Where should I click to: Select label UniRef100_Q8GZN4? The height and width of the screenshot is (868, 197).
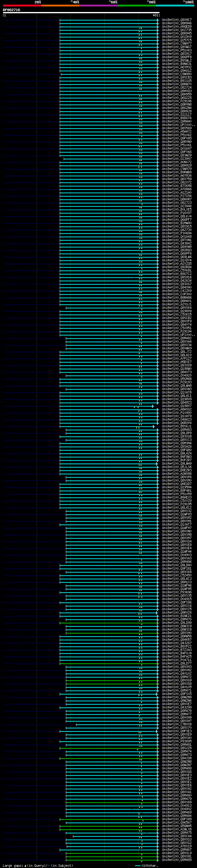click(x=177, y=108)
